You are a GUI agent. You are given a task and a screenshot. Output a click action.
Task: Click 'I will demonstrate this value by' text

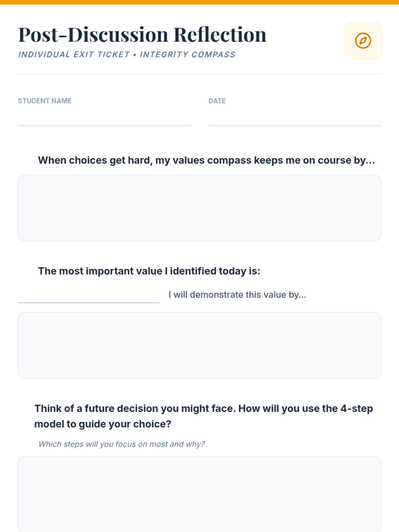(237, 295)
